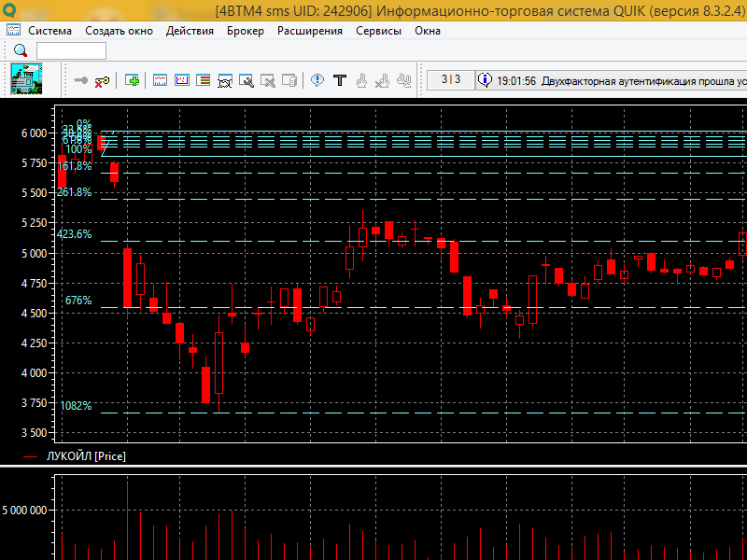Click the 1082% Fibonacci level label
The width and height of the screenshot is (747, 560).
pyautogui.click(x=76, y=406)
